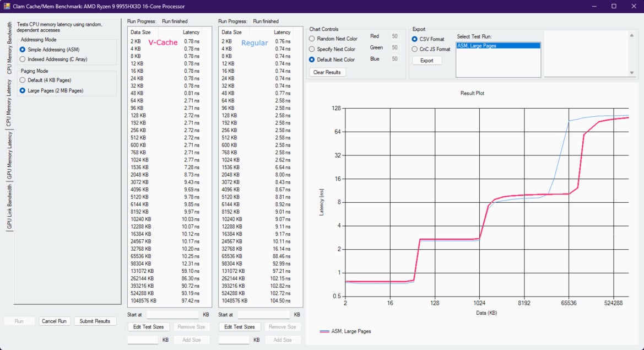Click the Clam benchmark app icon in title bar
644x350 pixels.
point(7,6)
